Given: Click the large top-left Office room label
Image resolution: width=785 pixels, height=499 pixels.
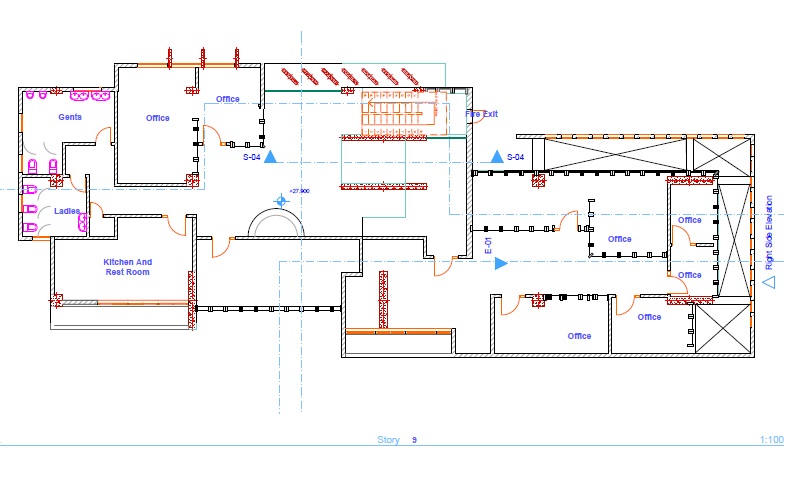Looking at the screenshot, I should point(158,118).
